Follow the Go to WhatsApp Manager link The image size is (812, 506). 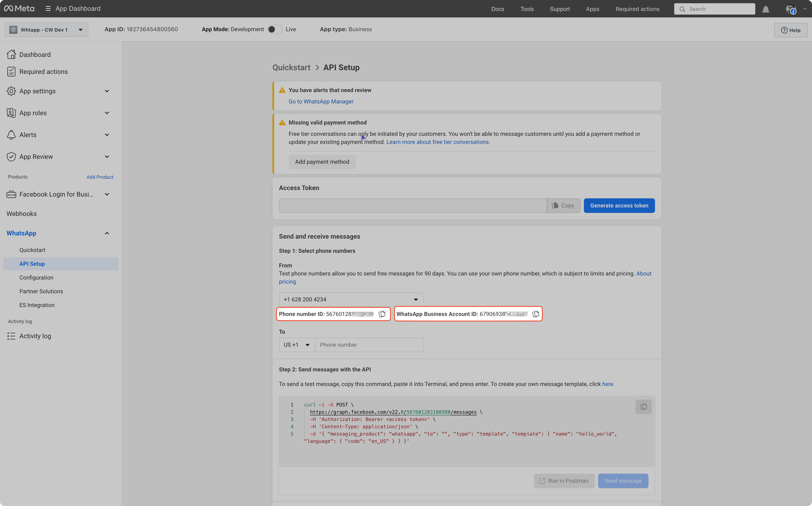(x=321, y=102)
